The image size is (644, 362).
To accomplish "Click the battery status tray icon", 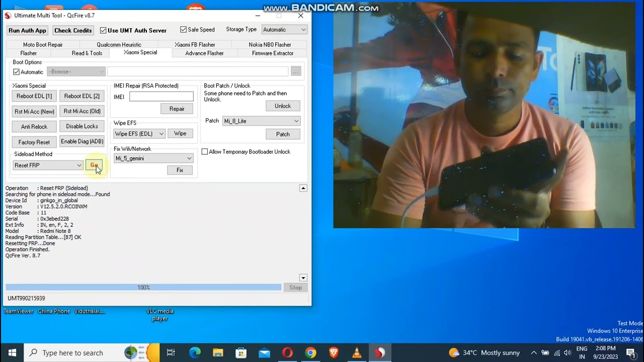I will 546,352.
